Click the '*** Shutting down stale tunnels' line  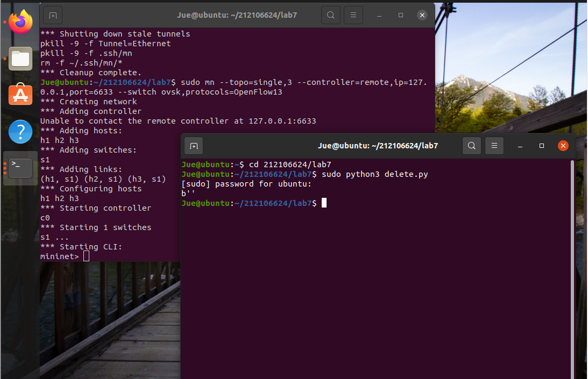115,34
